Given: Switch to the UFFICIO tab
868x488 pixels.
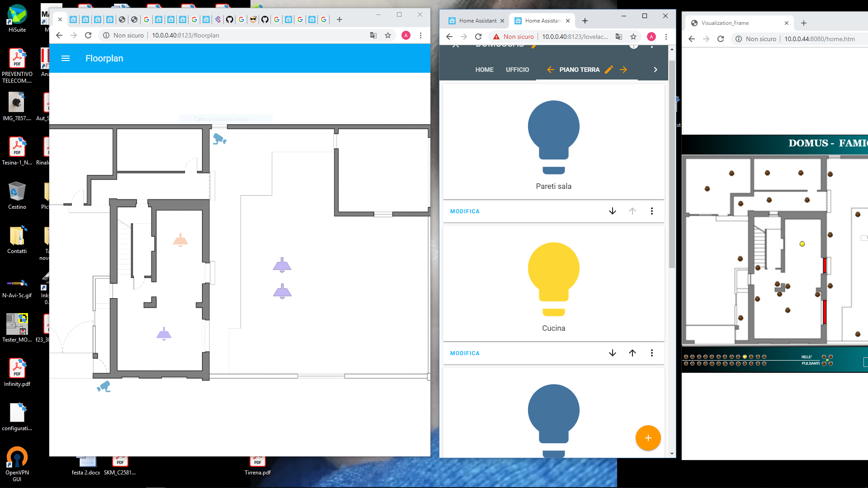Looking at the screenshot, I should tap(517, 70).
